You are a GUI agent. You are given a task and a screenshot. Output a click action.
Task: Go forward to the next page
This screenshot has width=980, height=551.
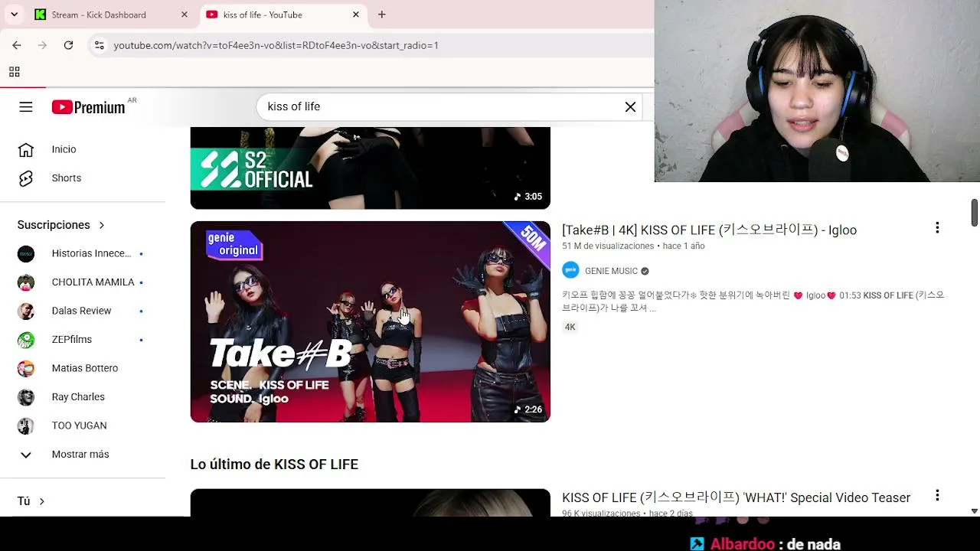tap(42, 45)
